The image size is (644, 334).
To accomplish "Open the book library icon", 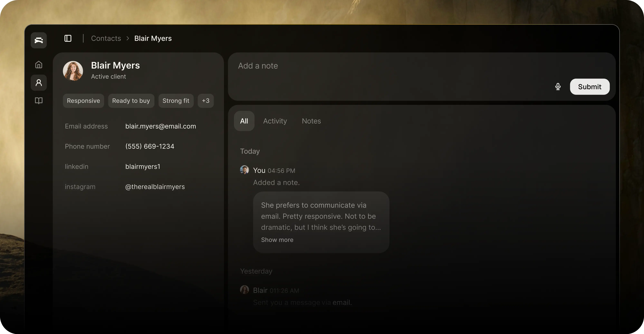I will (39, 101).
